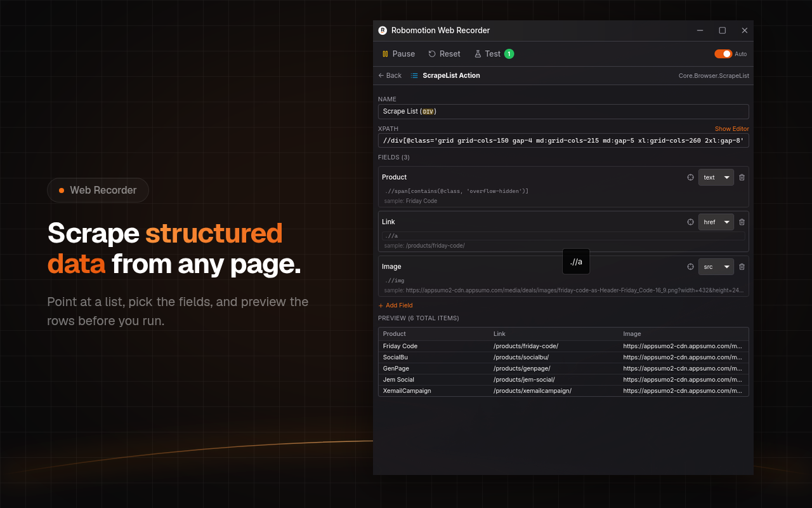This screenshot has height=508, width=812.
Task: Click the /products/jem-social/ link cell
Action: (x=524, y=380)
